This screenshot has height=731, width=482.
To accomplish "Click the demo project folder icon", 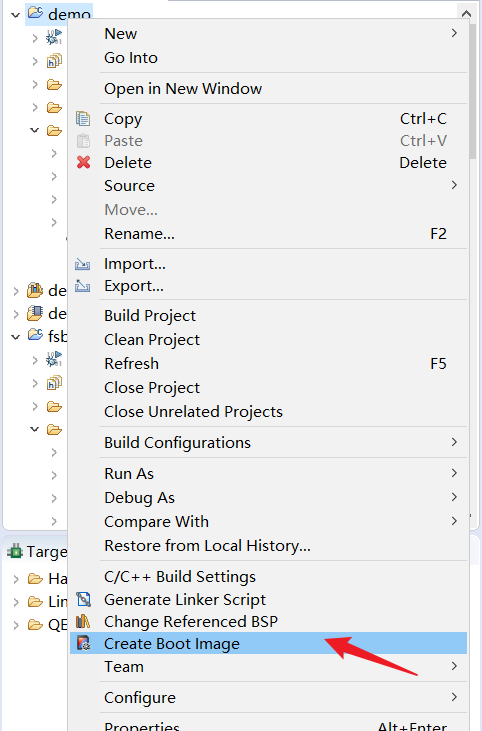I will [x=35, y=13].
